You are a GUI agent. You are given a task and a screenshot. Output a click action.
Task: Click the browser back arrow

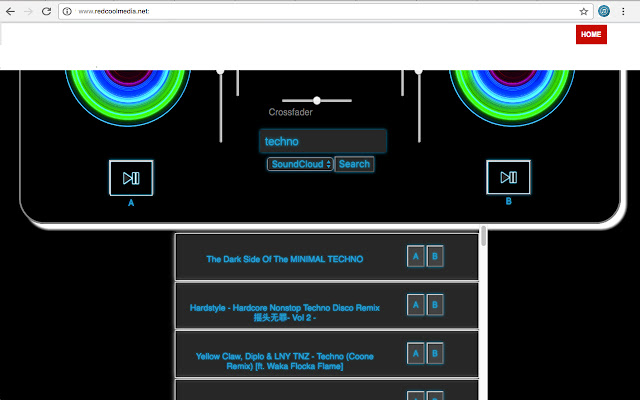coord(10,11)
